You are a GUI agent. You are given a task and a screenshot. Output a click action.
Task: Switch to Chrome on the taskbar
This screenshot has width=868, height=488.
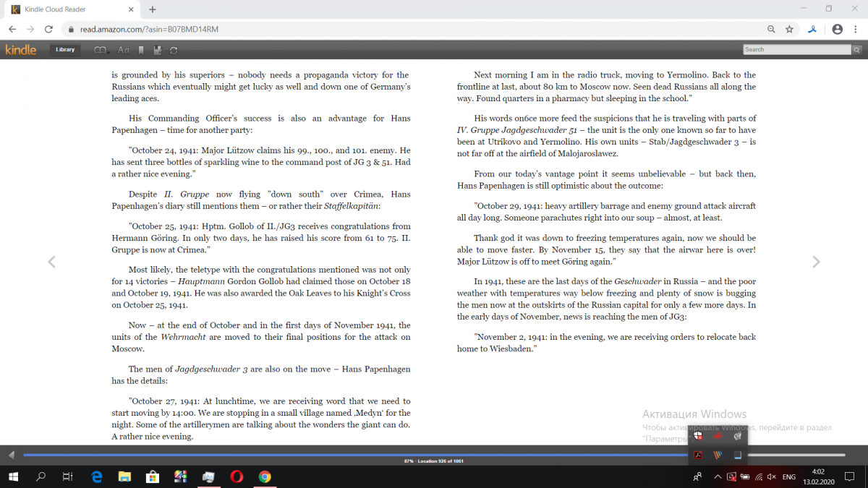point(265,476)
